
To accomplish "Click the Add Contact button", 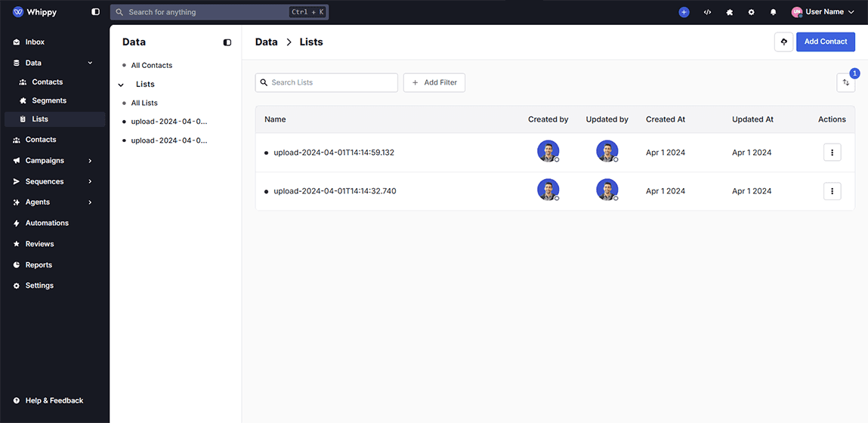I will (x=826, y=42).
